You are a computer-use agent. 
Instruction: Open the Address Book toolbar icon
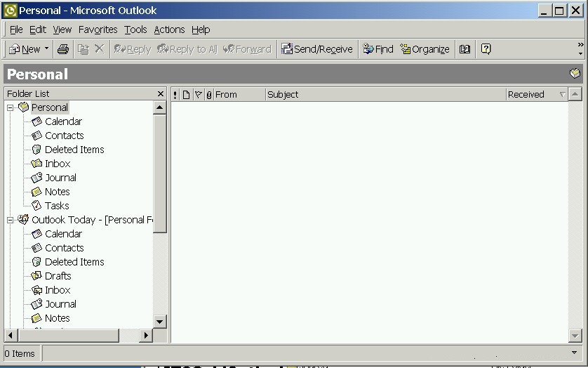click(465, 49)
